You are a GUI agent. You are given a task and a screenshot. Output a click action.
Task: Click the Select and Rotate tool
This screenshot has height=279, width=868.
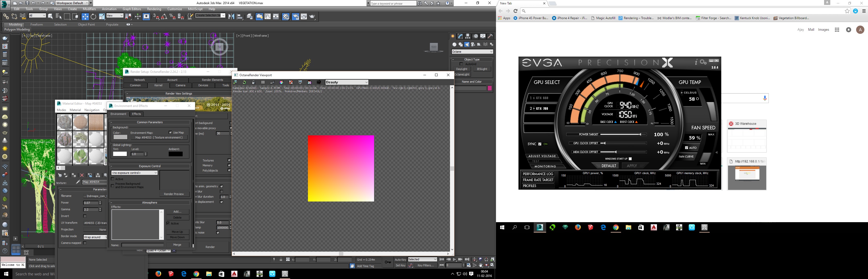(93, 17)
